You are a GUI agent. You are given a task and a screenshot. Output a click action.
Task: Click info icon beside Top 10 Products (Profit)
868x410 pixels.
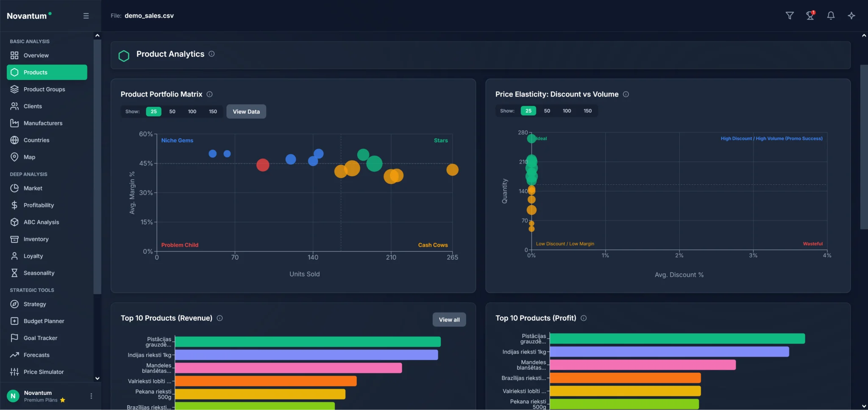click(584, 318)
